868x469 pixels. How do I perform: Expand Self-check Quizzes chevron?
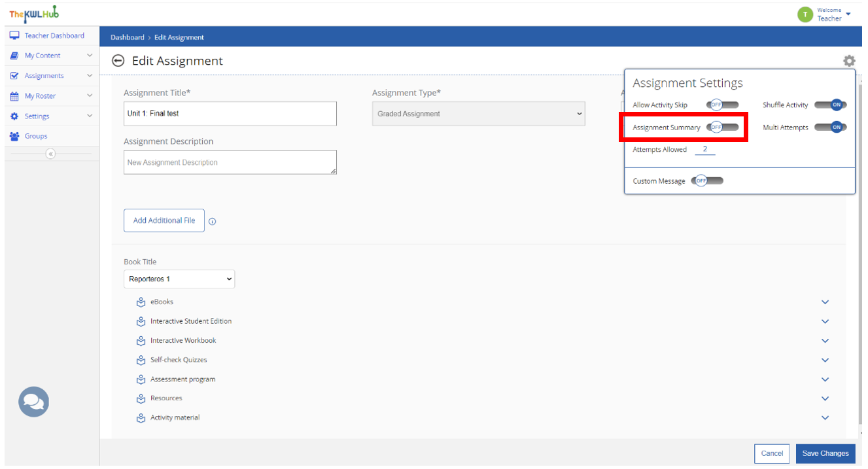pyautogui.click(x=825, y=360)
